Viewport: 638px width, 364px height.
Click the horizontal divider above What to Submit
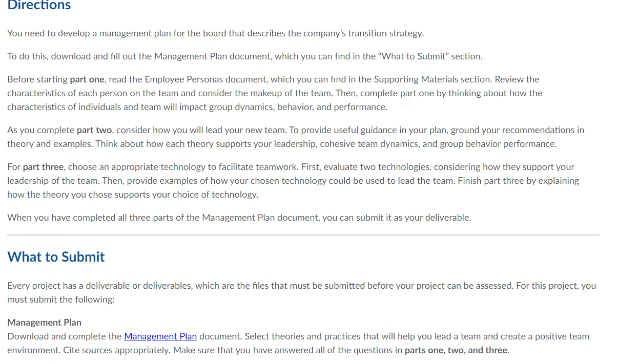tap(303, 235)
